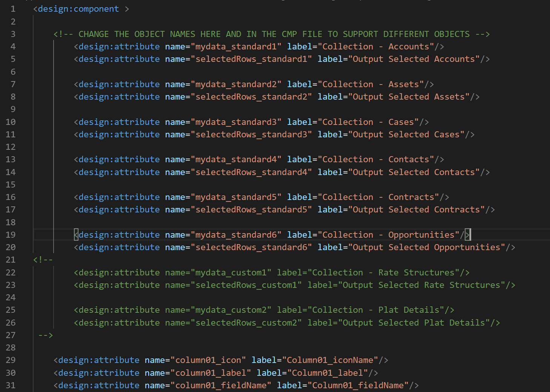Click the name value "selectedRows_standard6"
This screenshot has height=392, width=550.
pos(251,247)
